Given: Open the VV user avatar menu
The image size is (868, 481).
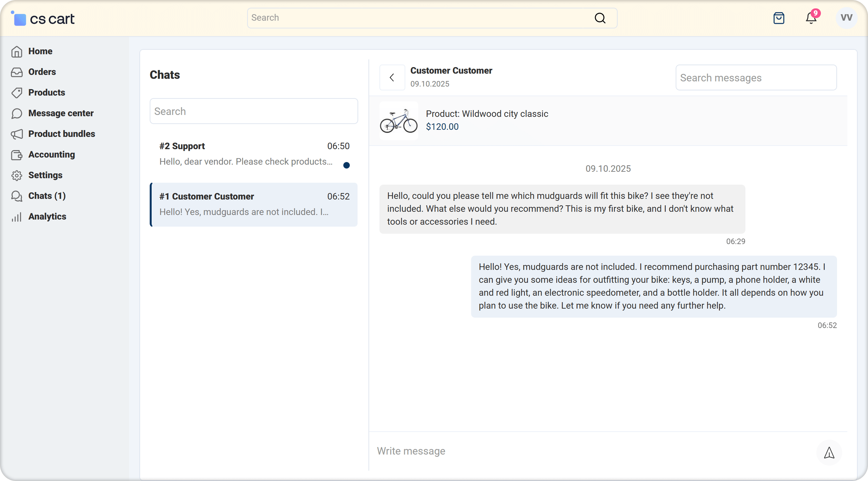Looking at the screenshot, I should pyautogui.click(x=846, y=18).
